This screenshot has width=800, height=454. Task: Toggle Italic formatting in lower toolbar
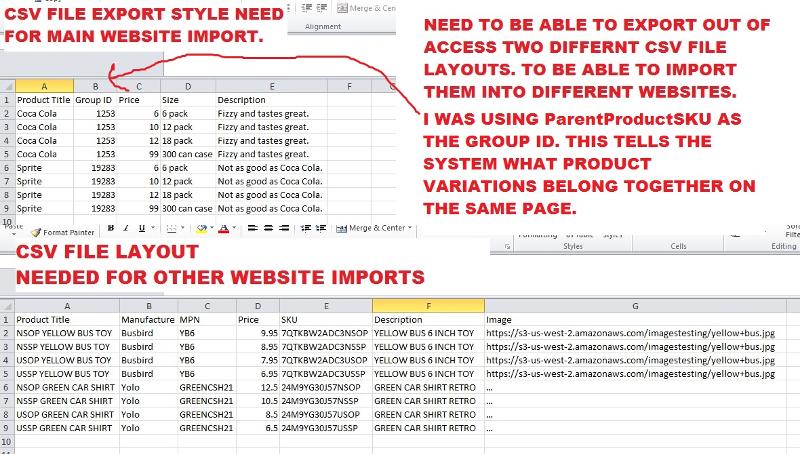point(124,229)
